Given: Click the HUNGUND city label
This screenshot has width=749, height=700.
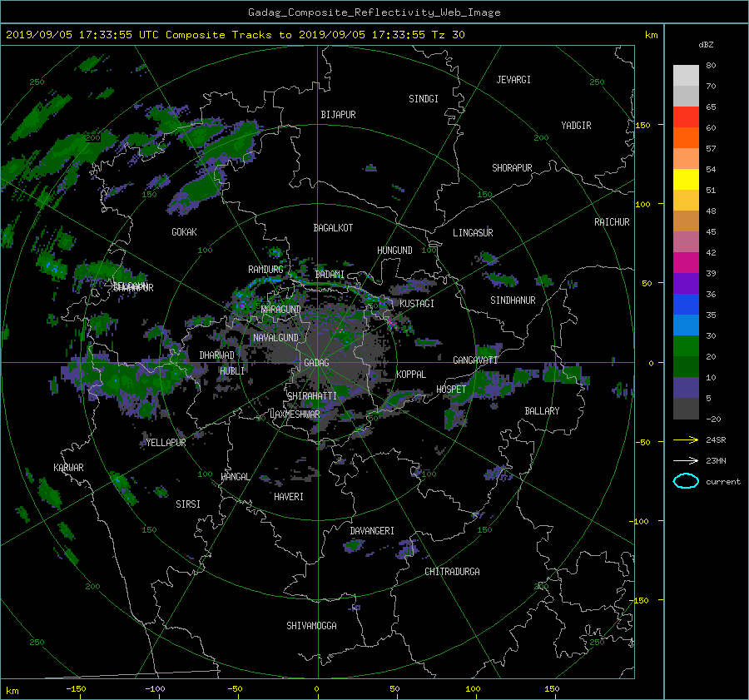Looking at the screenshot, I should click(x=394, y=251).
